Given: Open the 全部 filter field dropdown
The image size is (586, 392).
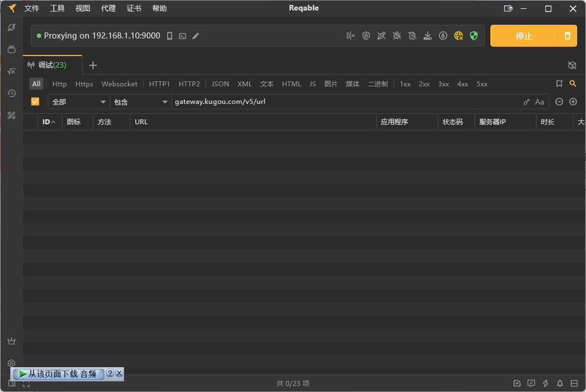Looking at the screenshot, I should tap(79, 102).
